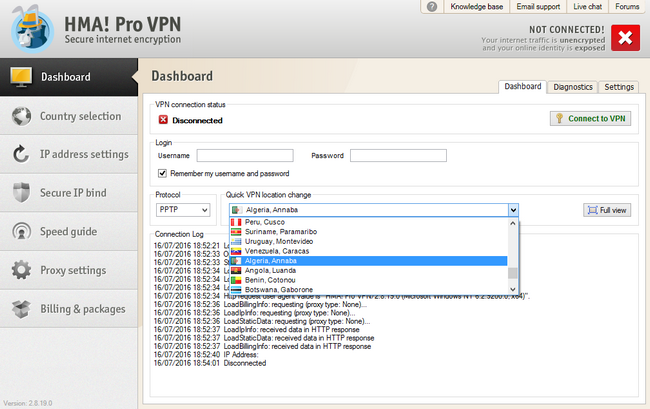Click the Speed guide signal icon

[21, 231]
